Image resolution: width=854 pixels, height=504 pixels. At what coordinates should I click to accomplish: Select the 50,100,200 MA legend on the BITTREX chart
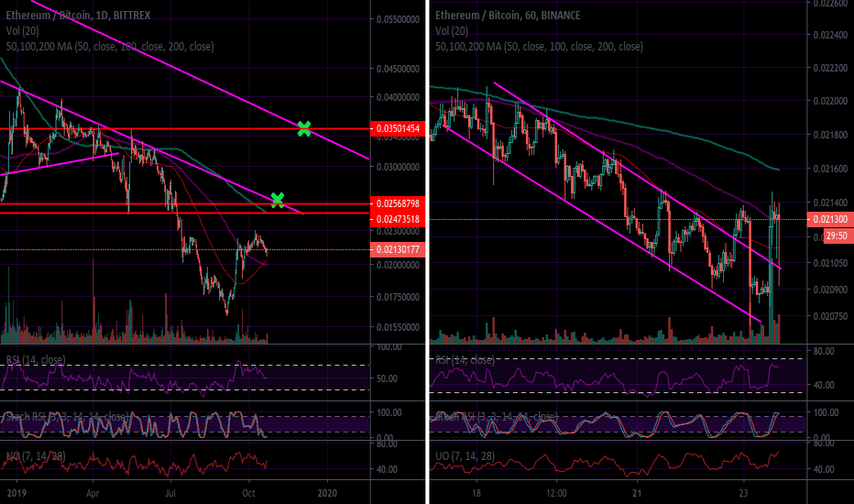point(110,47)
